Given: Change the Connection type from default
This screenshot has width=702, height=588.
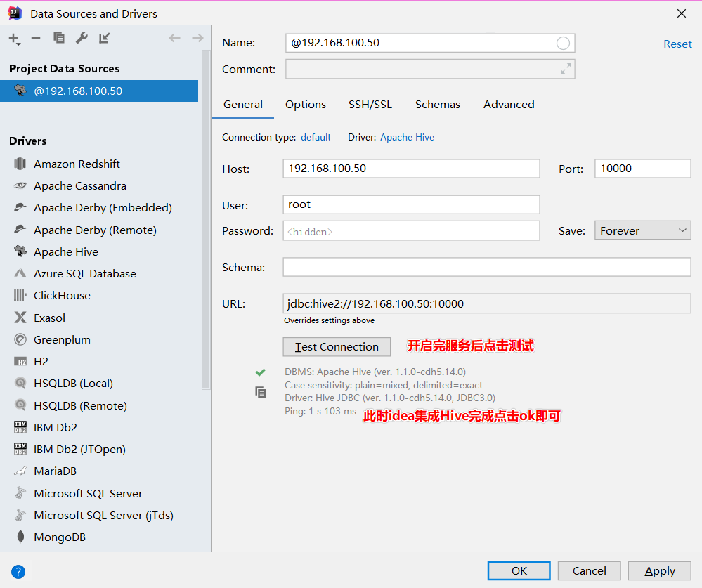Looking at the screenshot, I should (x=316, y=137).
